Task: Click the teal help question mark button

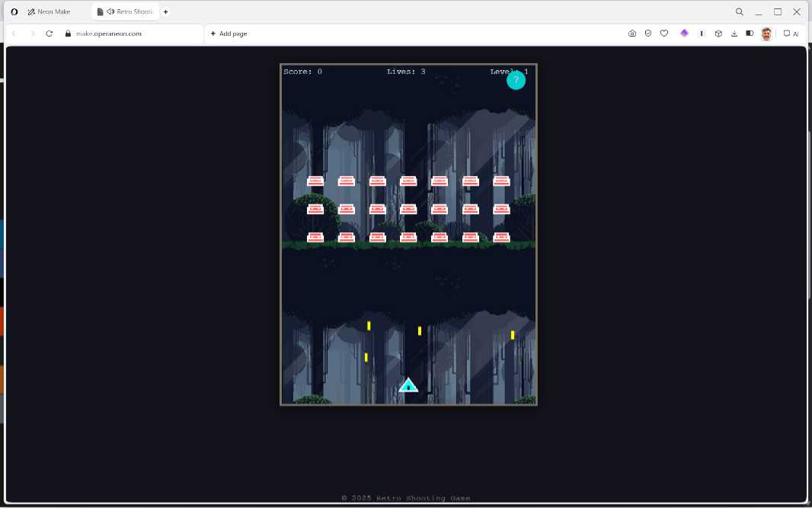Action: pos(516,80)
